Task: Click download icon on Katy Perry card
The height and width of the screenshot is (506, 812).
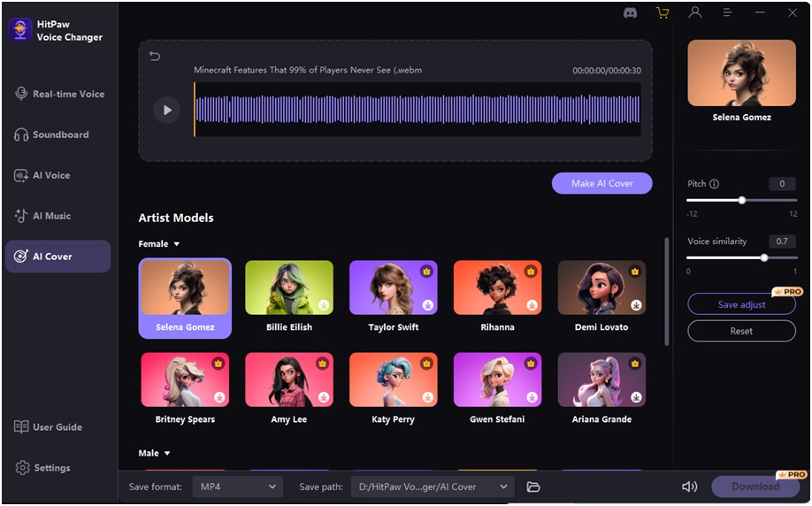Action: click(428, 397)
